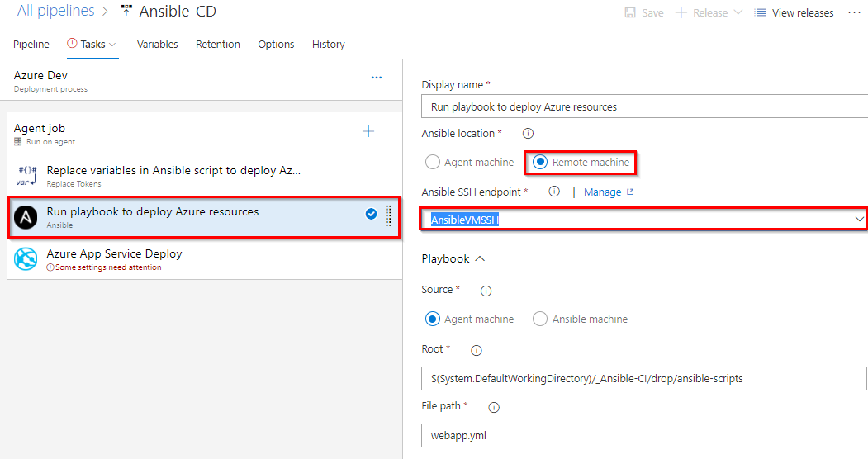Switch to the Options tab

point(276,45)
